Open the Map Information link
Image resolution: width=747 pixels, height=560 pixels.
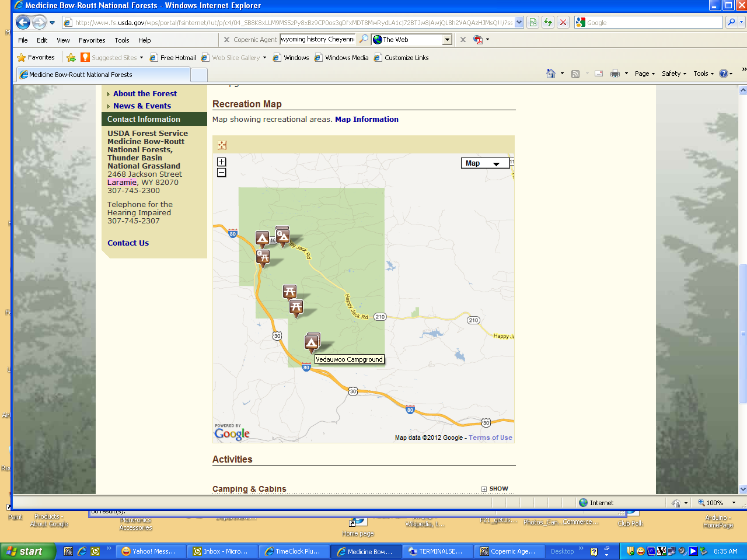pyautogui.click(x=366, y=119)
